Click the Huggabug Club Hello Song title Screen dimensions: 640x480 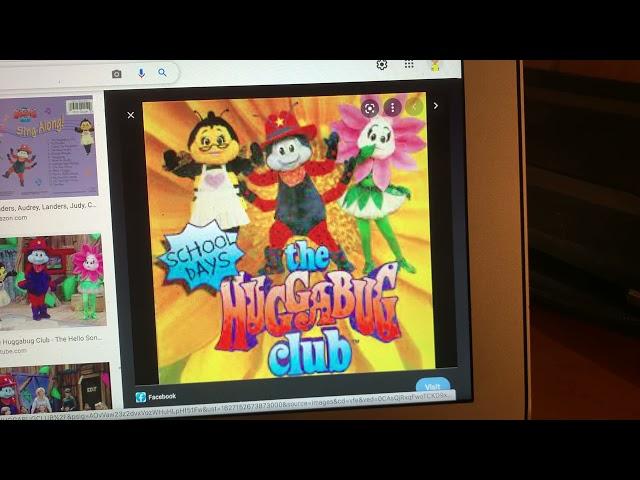[x=52, y=339]
